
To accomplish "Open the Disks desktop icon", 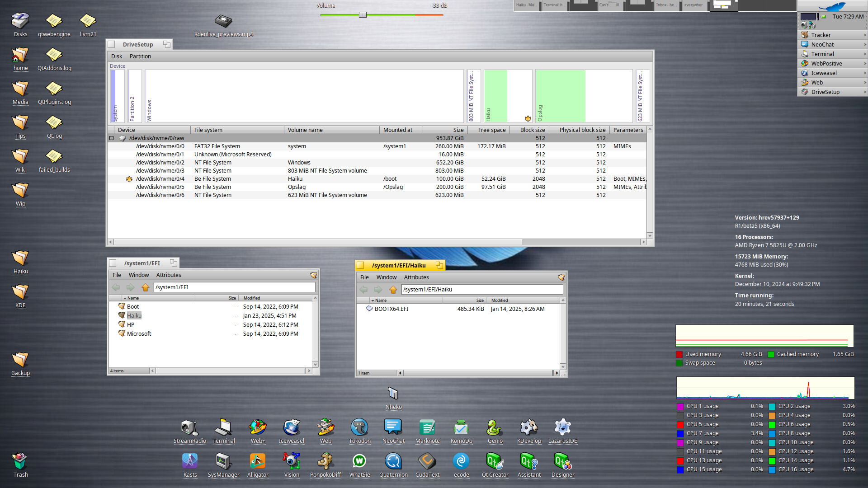I will (20, 21).
